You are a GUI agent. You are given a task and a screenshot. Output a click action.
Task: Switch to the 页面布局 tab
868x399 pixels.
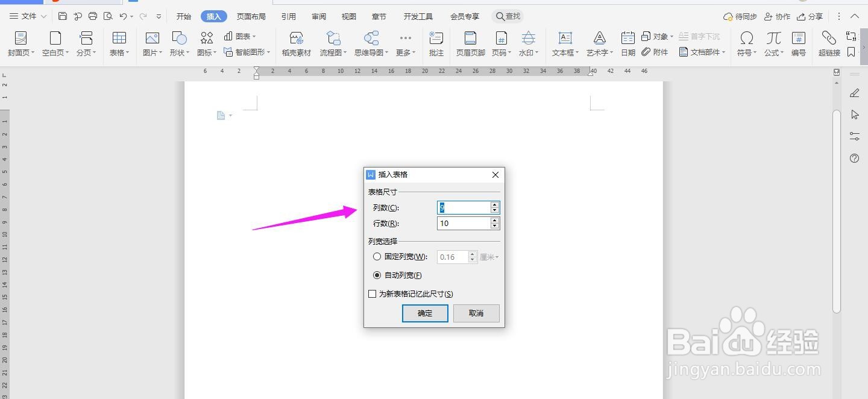[x=251, y=16]
